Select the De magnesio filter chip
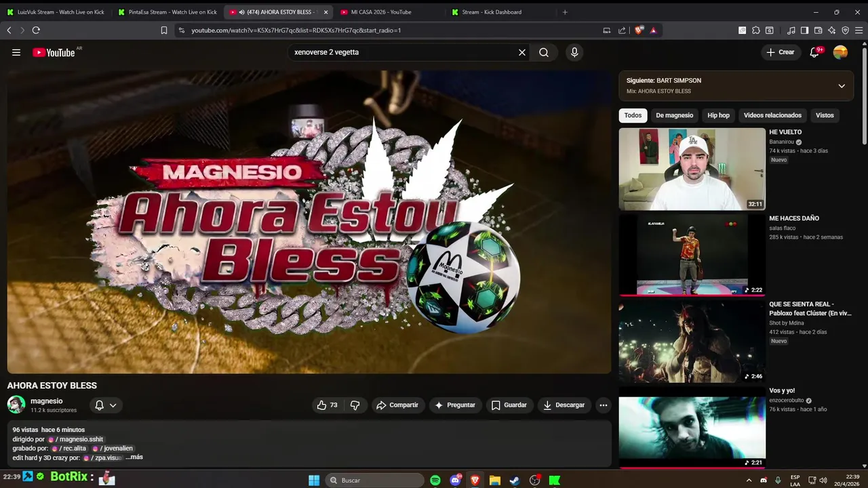 tap(675, 115)
